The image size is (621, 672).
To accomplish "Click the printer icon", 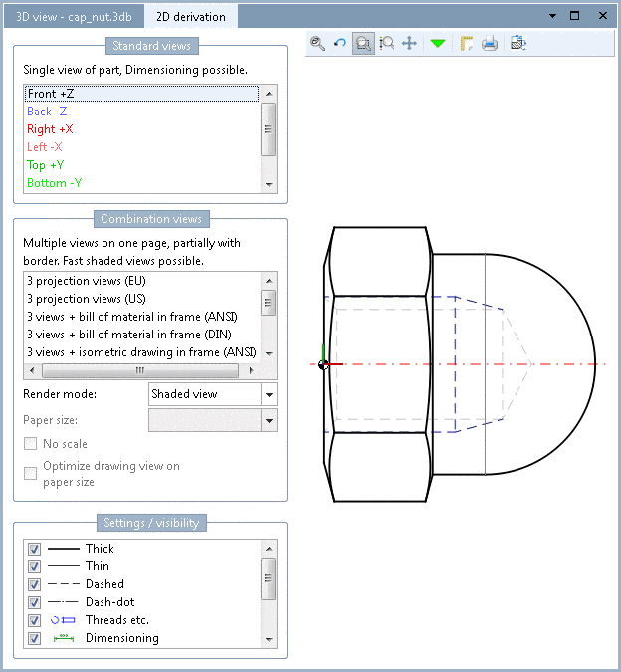I will coord(489,43).
